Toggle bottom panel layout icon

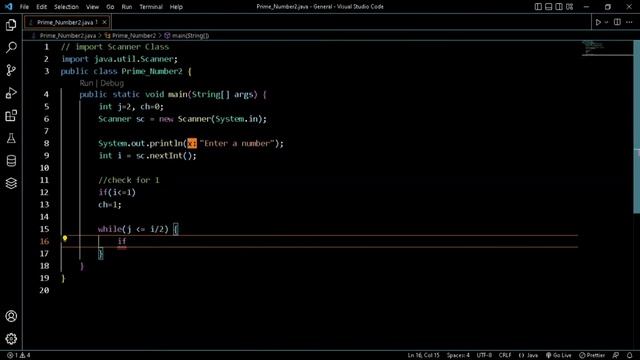tap(549, 7)
